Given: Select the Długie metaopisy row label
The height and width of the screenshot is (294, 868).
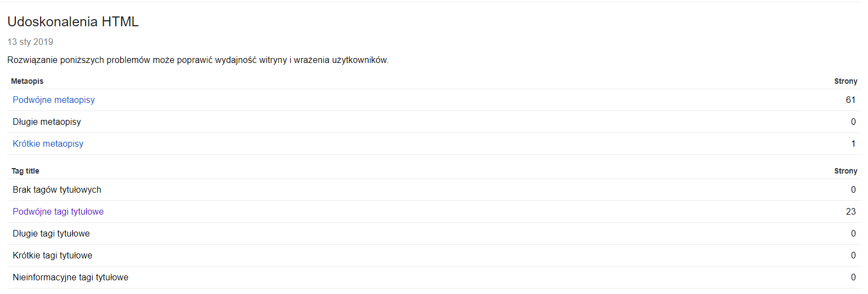Looking at the screenshot, I should point(47,122).
